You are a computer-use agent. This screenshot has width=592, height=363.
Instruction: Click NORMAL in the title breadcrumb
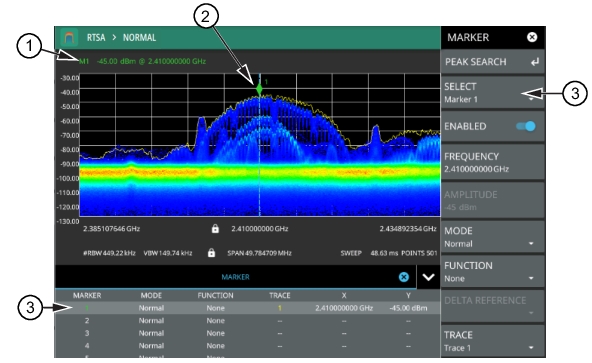139,37
